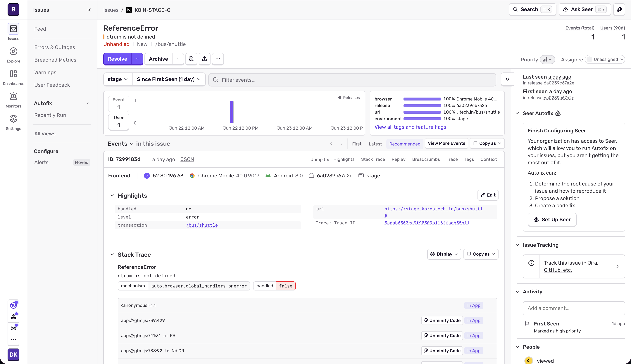Click the Add a comment field
The height and width of the screenshot is (364, 631).
click(574, 308)
